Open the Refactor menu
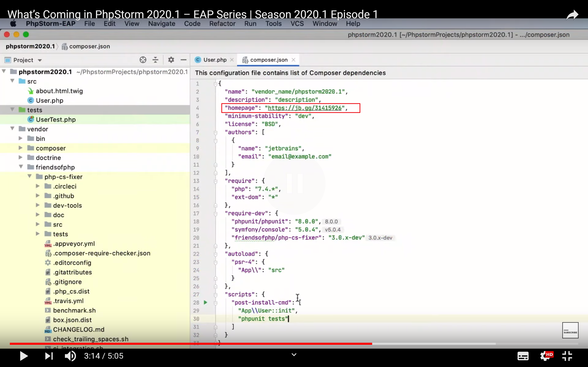588x367 pixels. coord(222,23)
